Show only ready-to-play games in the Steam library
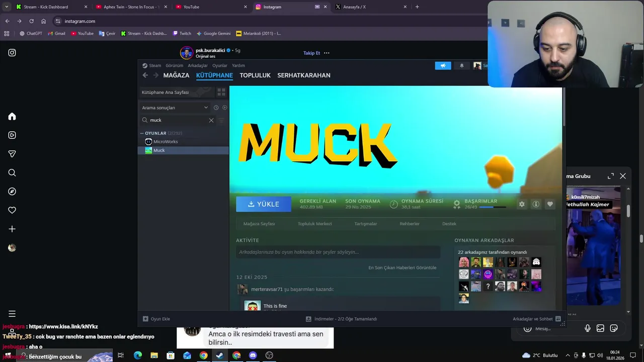The height and width of the screenshot is (362, 644). click(225, 108)
